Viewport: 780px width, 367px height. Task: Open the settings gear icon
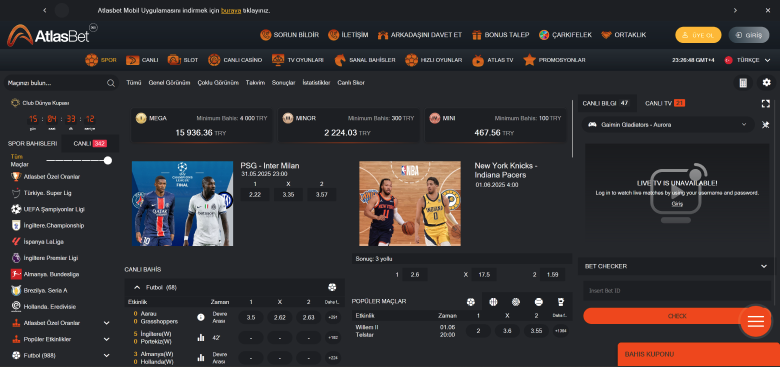766,83
